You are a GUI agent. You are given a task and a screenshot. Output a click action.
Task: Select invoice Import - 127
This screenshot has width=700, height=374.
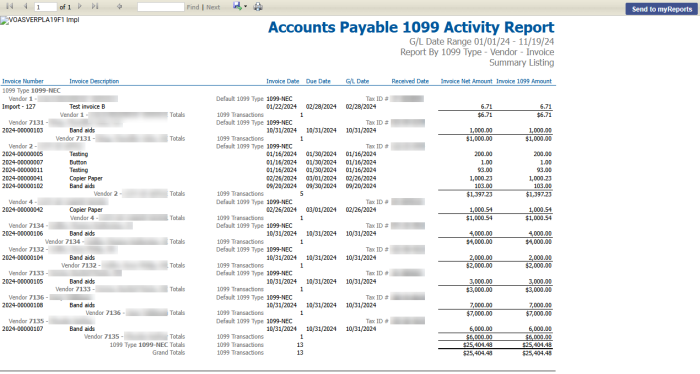pyautogui.click(x=19, y=107)
